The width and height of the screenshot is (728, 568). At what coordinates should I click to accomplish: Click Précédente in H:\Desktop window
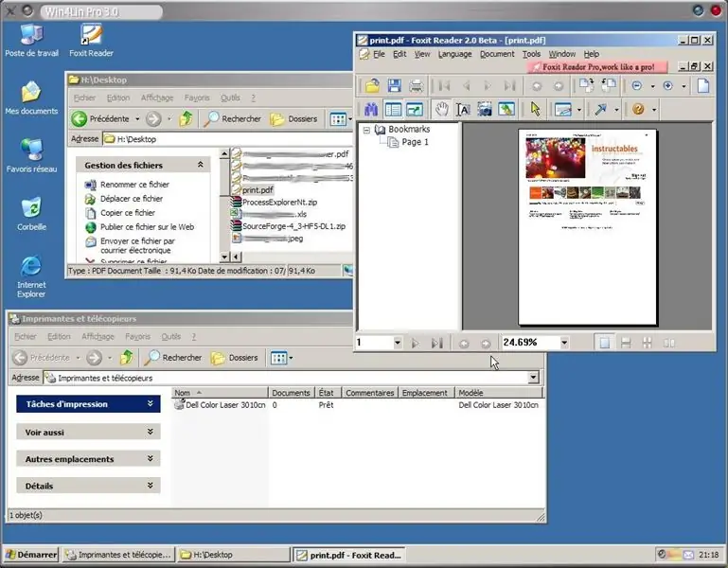100,119
